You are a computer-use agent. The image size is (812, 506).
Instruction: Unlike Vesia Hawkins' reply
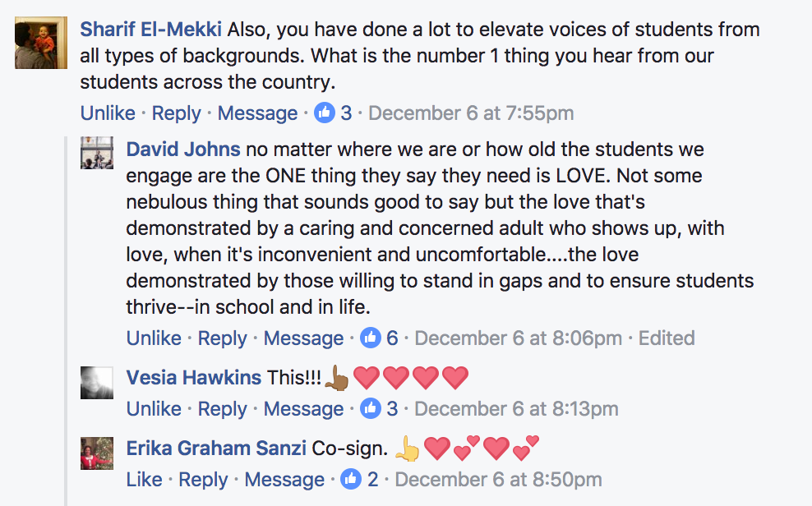pos(154,409)
